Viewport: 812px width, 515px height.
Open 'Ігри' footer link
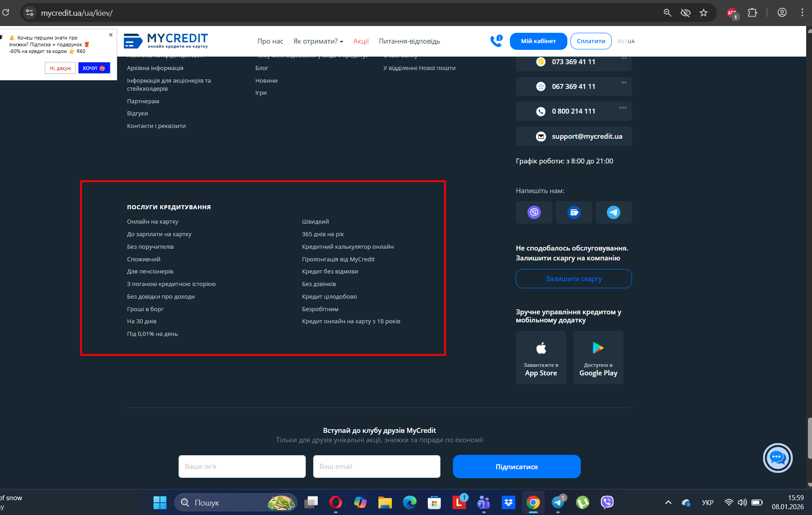click(261, 92)
